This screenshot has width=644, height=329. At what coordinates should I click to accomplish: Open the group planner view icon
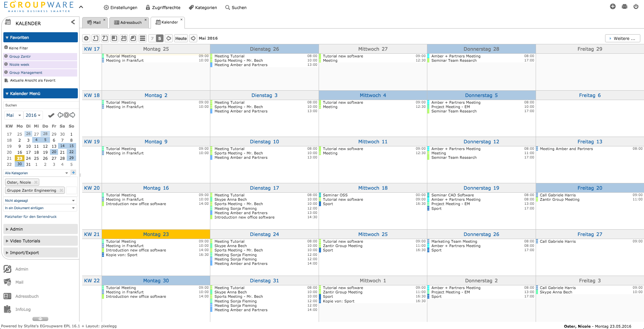133,38
